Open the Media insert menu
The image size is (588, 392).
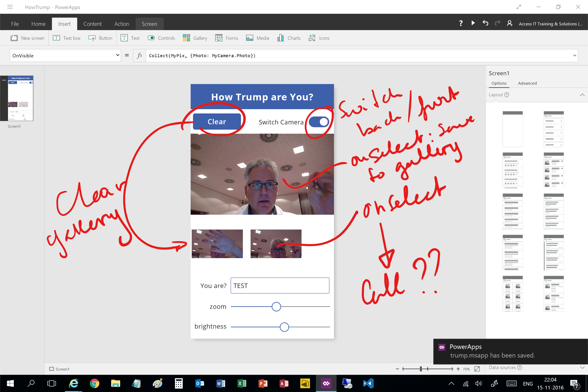point(258,38)
